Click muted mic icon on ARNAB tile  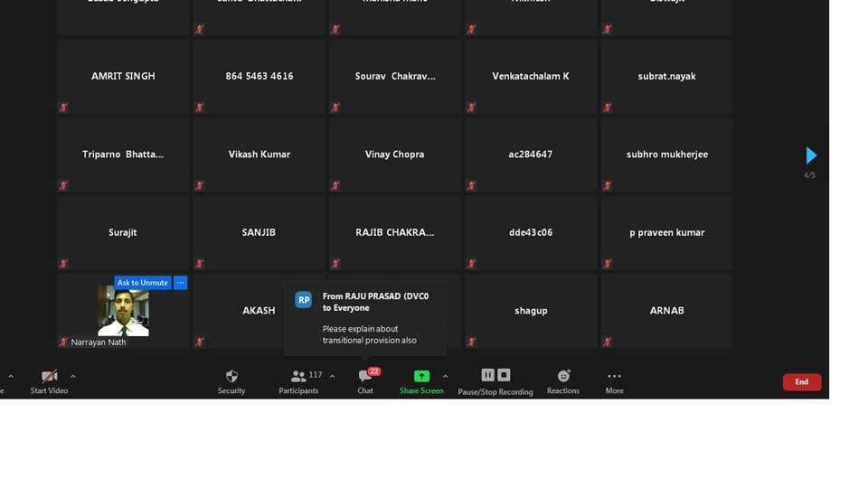coord(608,342)
